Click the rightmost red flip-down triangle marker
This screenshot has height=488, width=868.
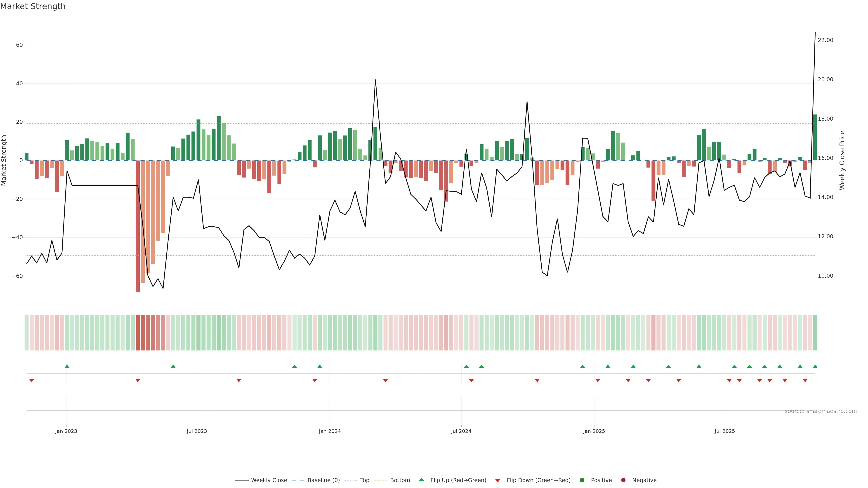pyautogui.click(x=805, y=380)
